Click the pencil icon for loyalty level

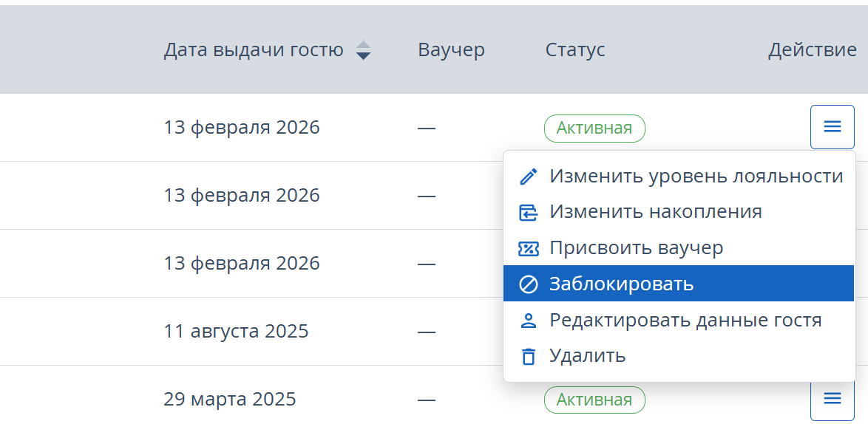point(529,177)
